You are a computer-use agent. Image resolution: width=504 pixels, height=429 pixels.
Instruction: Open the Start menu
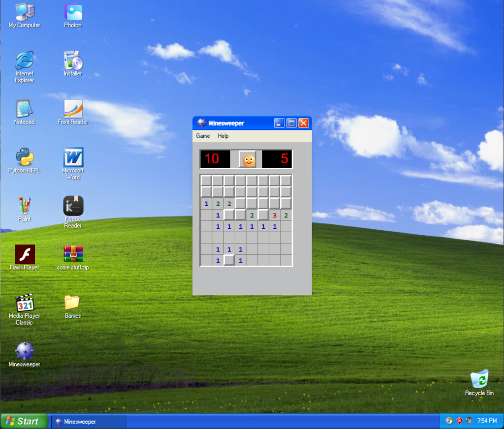point(24,421)
